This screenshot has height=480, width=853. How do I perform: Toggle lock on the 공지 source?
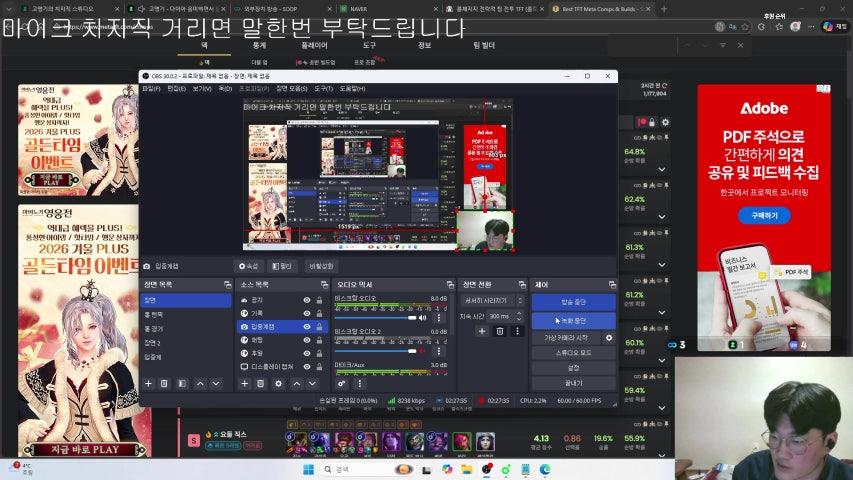click(x=319, y=300)
